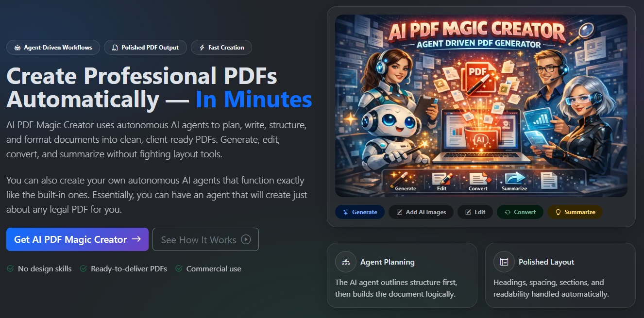Viewport: 644px width, 318px height.
Task: Click the Fast Creation badge
Action: [x=221, y=48]
